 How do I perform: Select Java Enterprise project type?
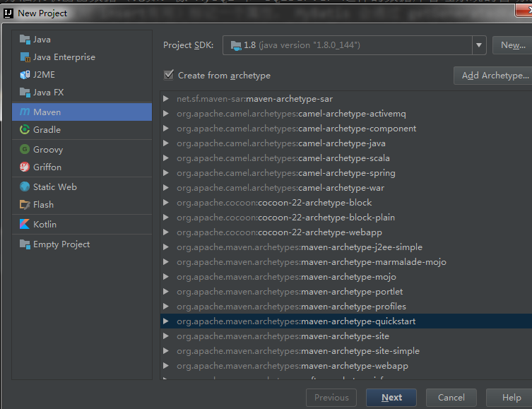82,57
